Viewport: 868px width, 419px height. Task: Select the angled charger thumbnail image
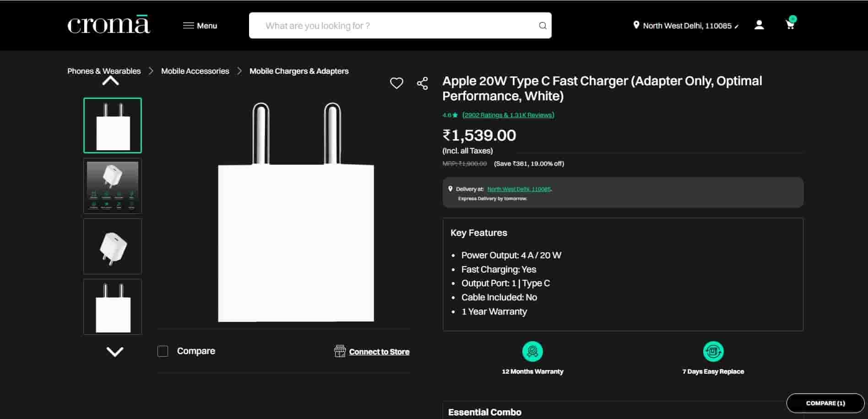pos(113,246)
